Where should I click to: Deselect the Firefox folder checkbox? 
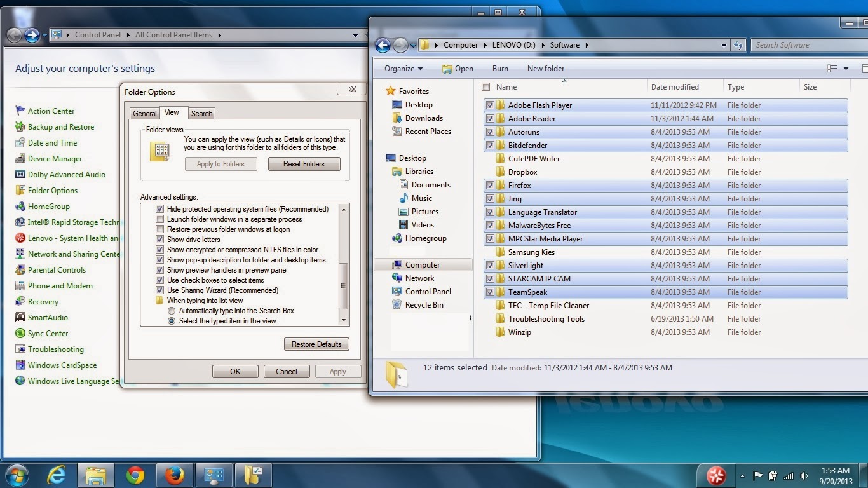click(490, 186)
